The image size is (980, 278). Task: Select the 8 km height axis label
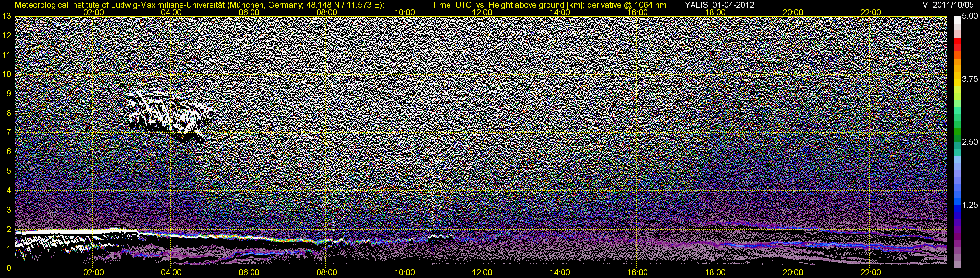[9, 113]
